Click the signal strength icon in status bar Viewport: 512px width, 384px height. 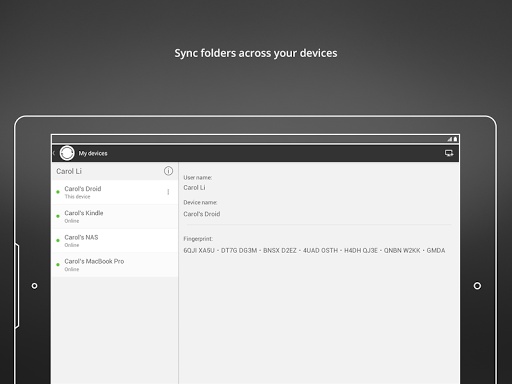(x=450, y=139)
